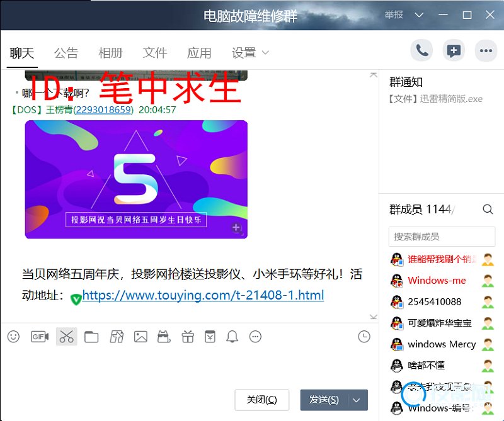The width and height of the screenshot is (504, 421).
Task: Open the GIF video tool
Action: click(40, 337)
